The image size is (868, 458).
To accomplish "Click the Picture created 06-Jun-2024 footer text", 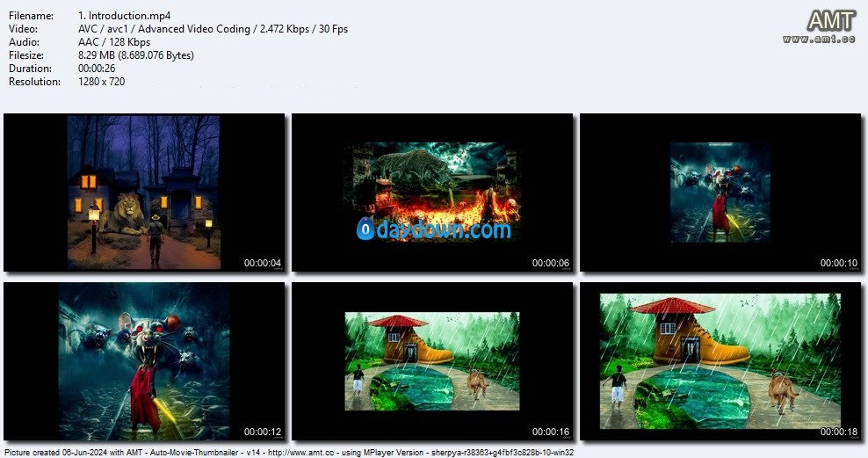I will pos(56,453).
